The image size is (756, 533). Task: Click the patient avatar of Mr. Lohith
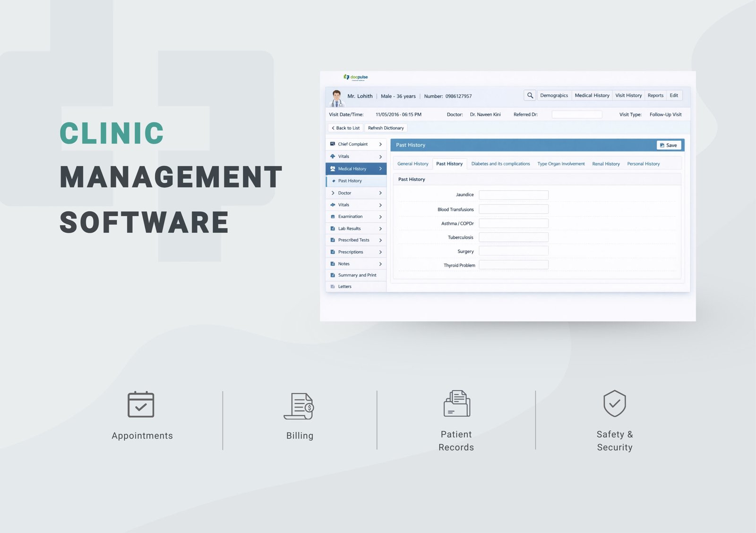tap(336, 98)
